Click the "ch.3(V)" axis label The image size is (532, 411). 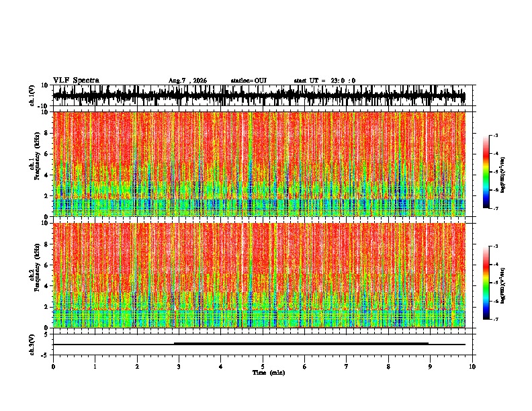32,345
